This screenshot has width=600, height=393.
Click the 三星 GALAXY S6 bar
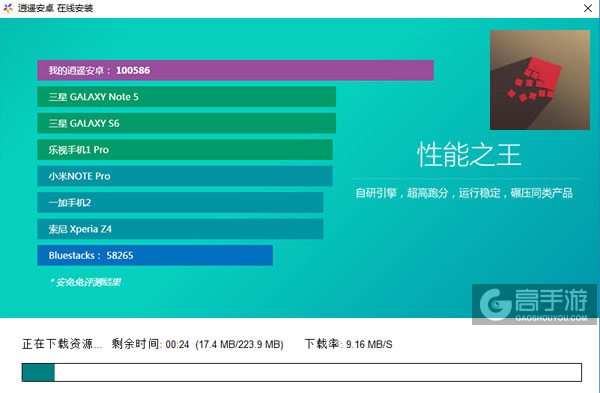click(186, 123)
